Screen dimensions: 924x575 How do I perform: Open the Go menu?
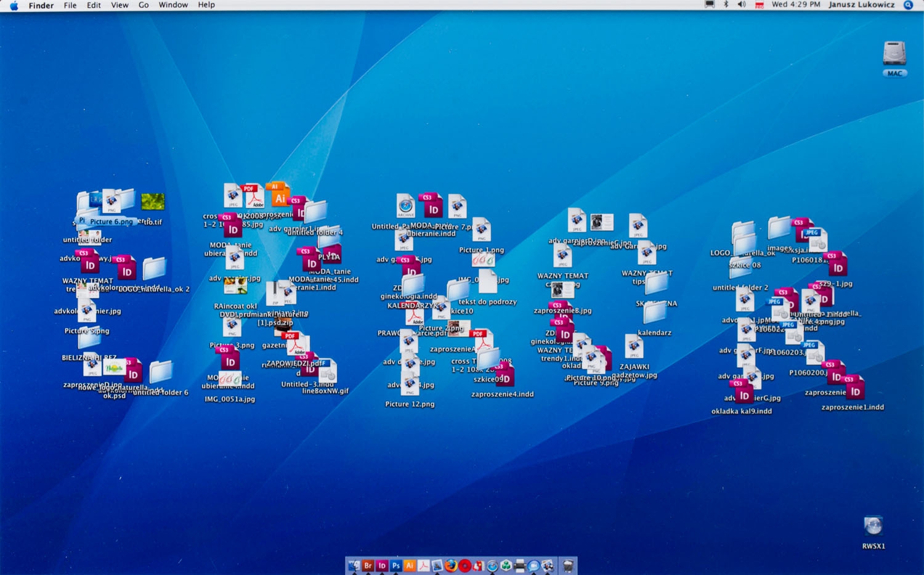[144, 5]
